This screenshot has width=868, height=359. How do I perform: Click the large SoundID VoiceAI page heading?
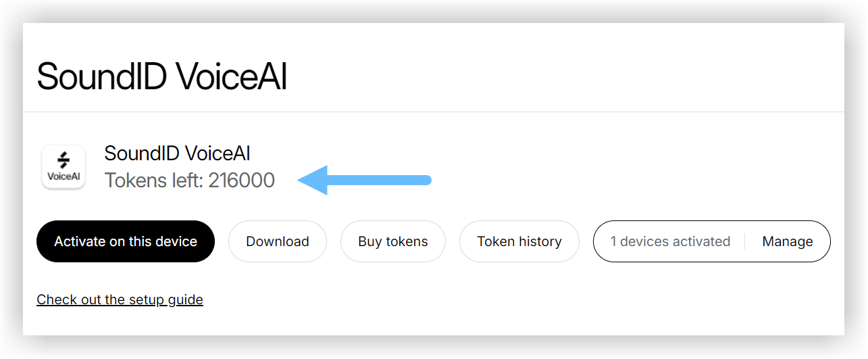tap(162, 76)
